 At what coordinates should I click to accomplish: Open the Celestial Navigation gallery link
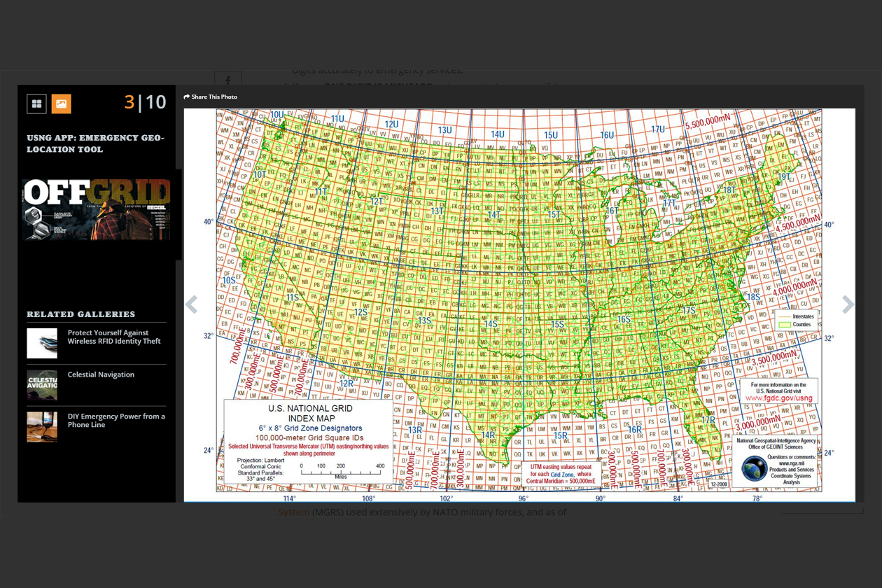pos(101,374)
